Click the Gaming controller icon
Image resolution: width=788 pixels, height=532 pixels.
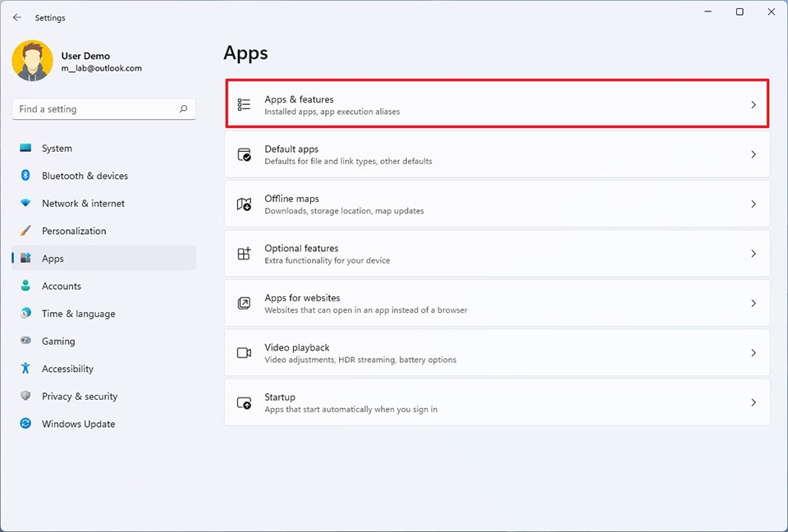(x=25, y=341)
